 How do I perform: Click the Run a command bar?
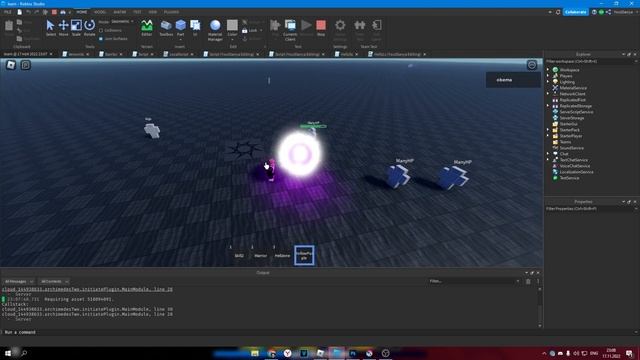(x=318, y=332)
